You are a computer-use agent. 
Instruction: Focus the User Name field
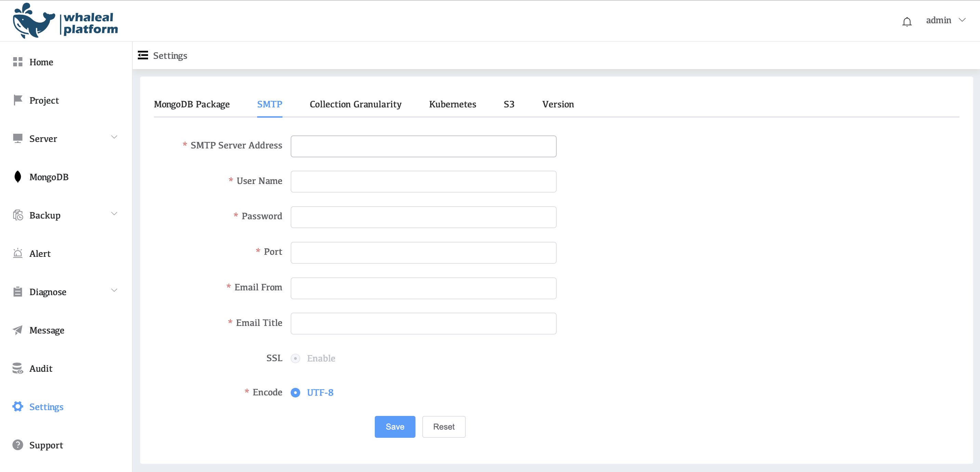tap(423, 182)
